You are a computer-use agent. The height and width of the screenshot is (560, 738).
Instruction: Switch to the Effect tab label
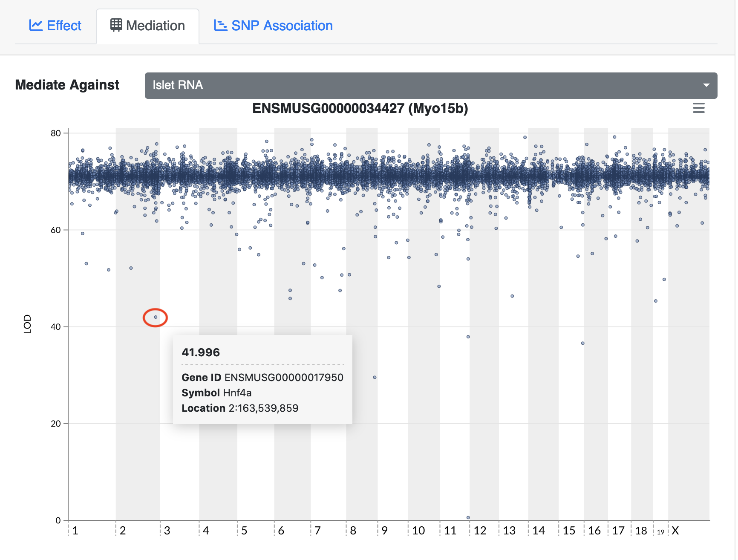pos(64,26)
